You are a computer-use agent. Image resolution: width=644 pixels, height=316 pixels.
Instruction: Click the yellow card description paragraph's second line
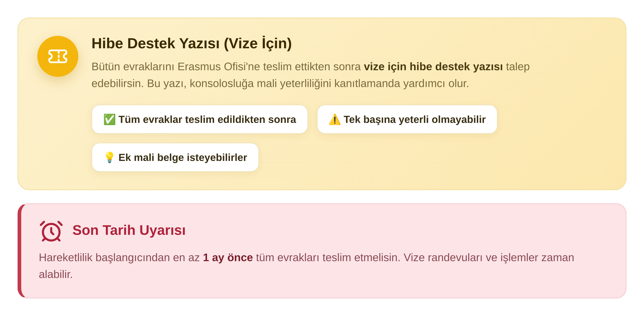280,83
